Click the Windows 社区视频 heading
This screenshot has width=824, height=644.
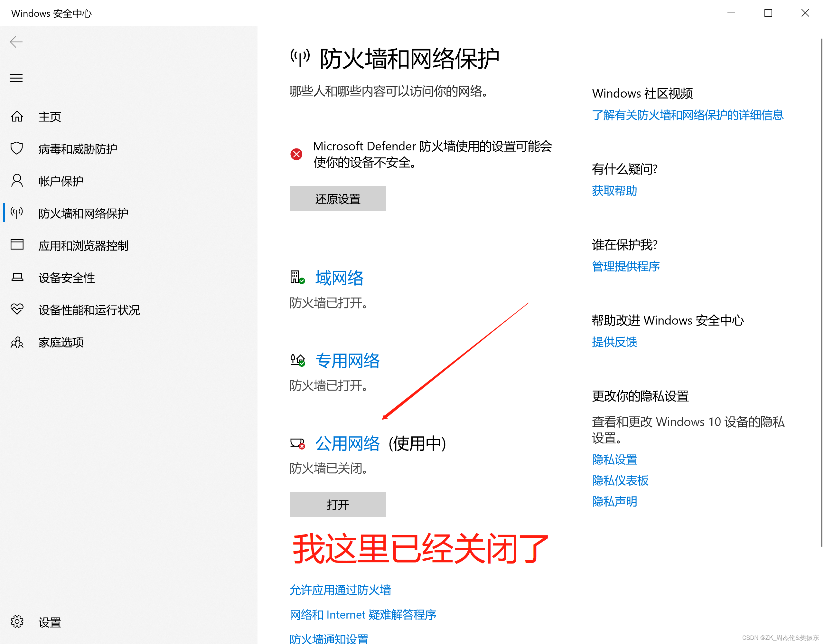coord(642,93)
